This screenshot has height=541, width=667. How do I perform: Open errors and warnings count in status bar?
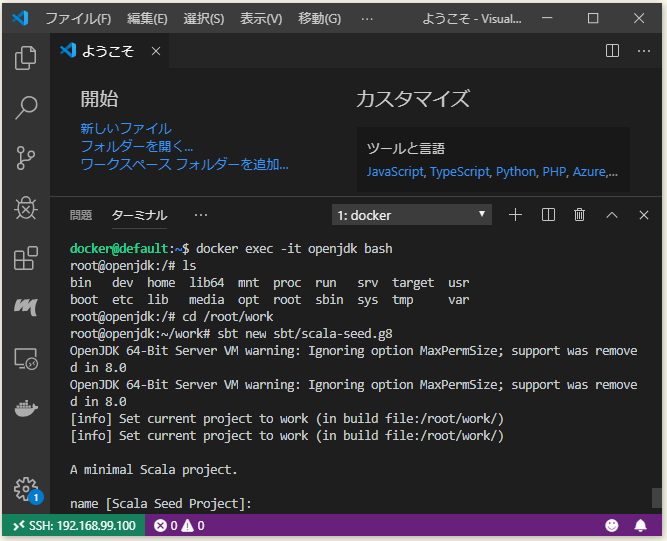179,526
